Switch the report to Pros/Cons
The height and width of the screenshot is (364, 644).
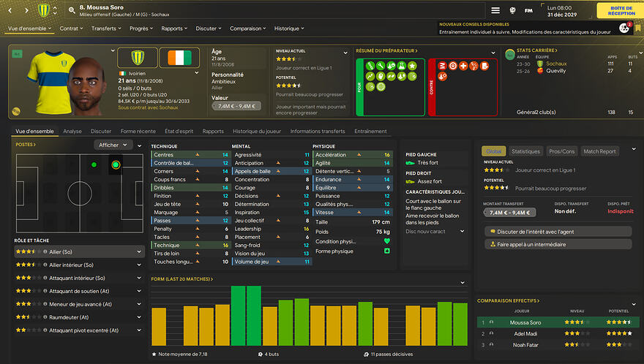561,151
